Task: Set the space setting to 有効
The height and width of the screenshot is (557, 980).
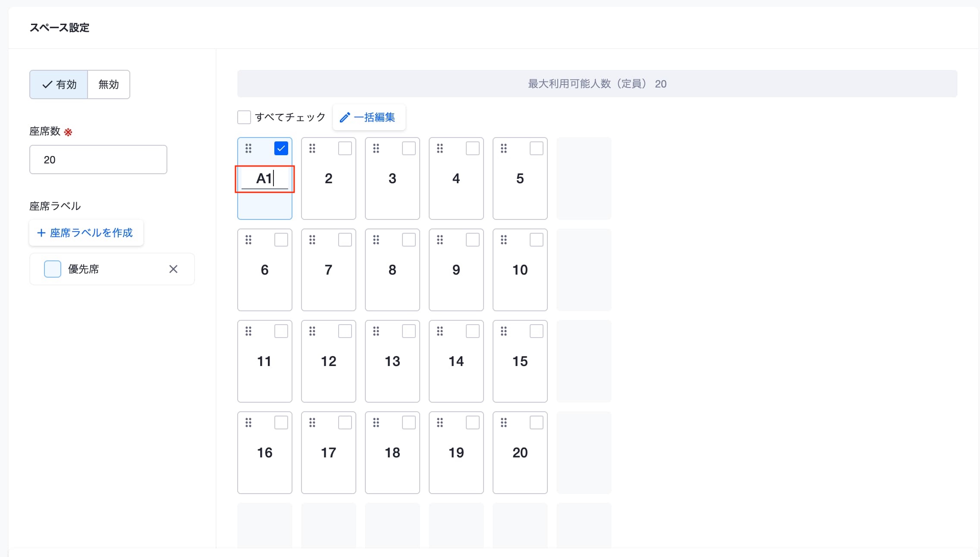Action: pos(59,84)
